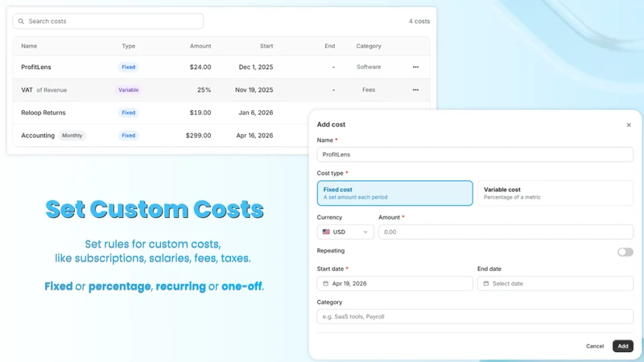The width and height of the screenshot is (644, 362).
Task: Click the search magnifier icon in costs
Action: 22,22
